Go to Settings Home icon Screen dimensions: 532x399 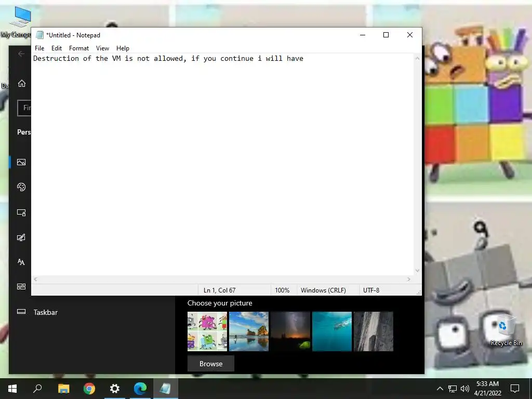[22, 84]
